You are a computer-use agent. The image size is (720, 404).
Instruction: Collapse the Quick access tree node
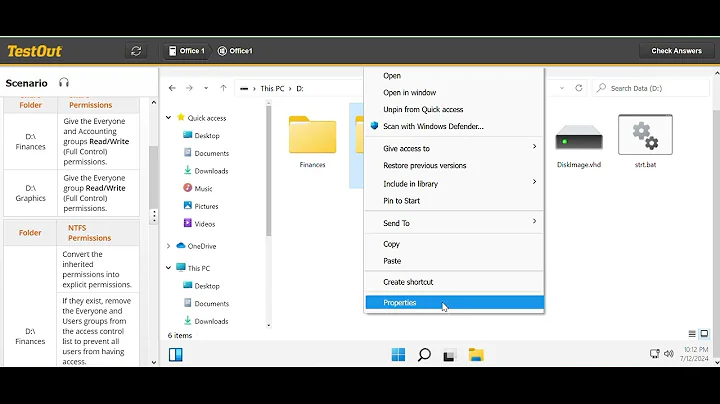pyautogui.click(x=169, y=118)
